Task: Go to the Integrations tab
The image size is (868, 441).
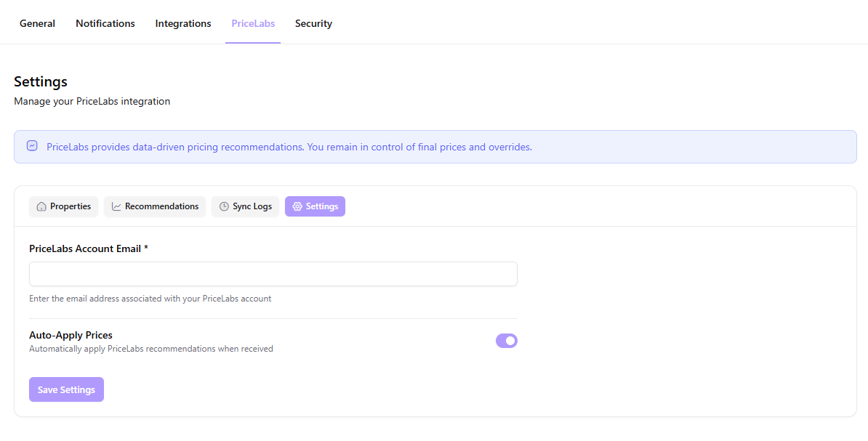Action: pos(183,23)
